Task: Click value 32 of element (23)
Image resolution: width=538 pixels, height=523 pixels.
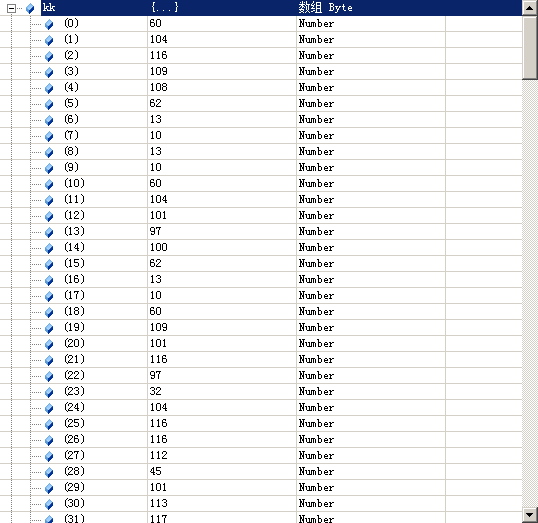Action: click(155, 391)
